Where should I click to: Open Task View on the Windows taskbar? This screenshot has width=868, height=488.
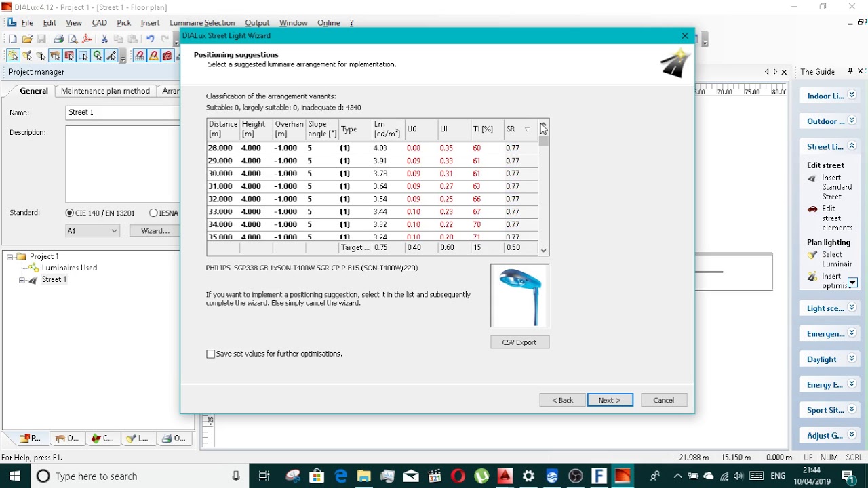(x=264, y=476)
